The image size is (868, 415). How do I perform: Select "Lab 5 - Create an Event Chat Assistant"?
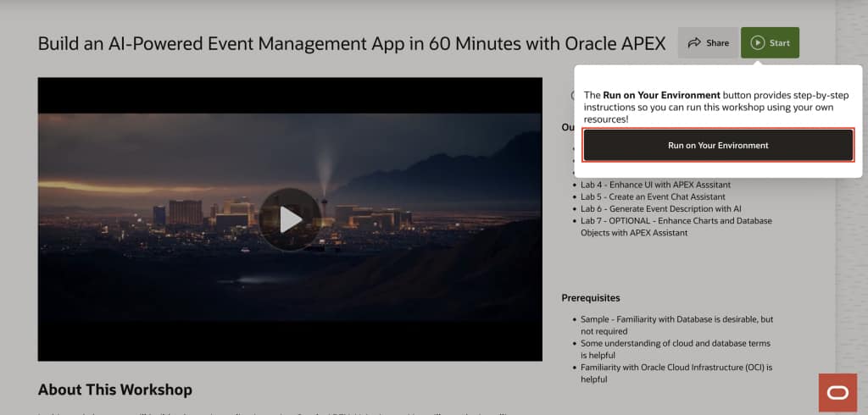tap(653, 197)
